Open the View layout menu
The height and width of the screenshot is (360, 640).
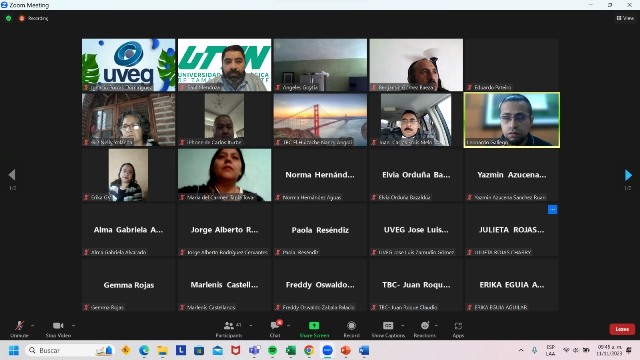[625, 18]
